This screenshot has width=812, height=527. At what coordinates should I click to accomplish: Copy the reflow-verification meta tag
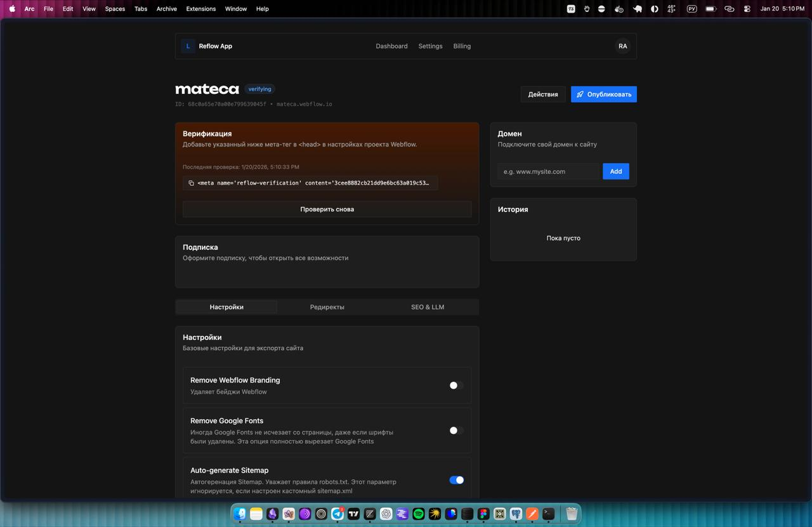191,183
